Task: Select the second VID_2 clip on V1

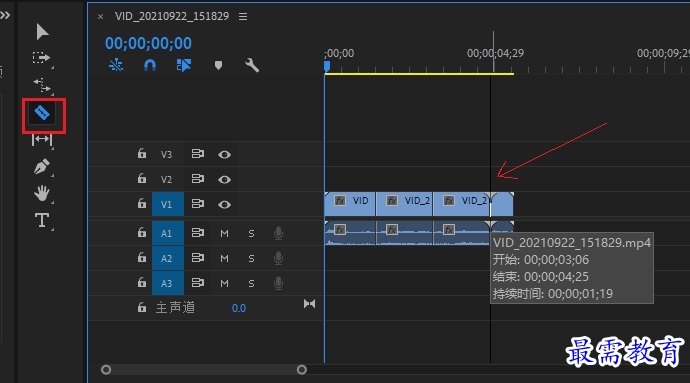Action: (404, 204)
